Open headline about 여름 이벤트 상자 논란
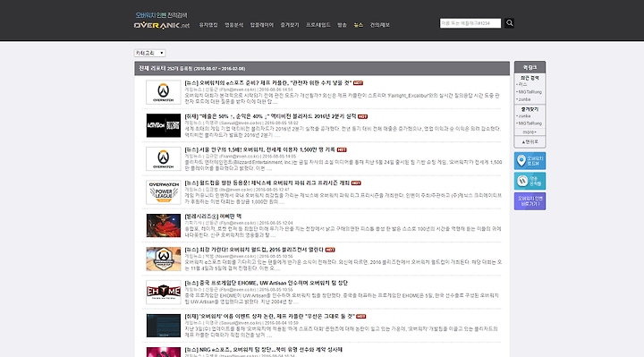This screenshot has width=644, height=357. (x=269, y=317)
